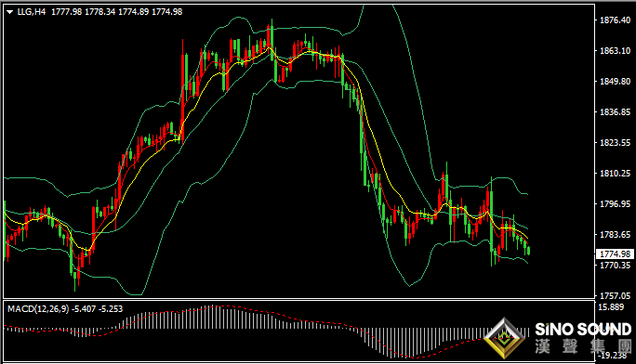Viewport: 636px width, 364px height.
Task: Click the highlighted current price 1774.98 tag
Action: (x=615, y=253)
